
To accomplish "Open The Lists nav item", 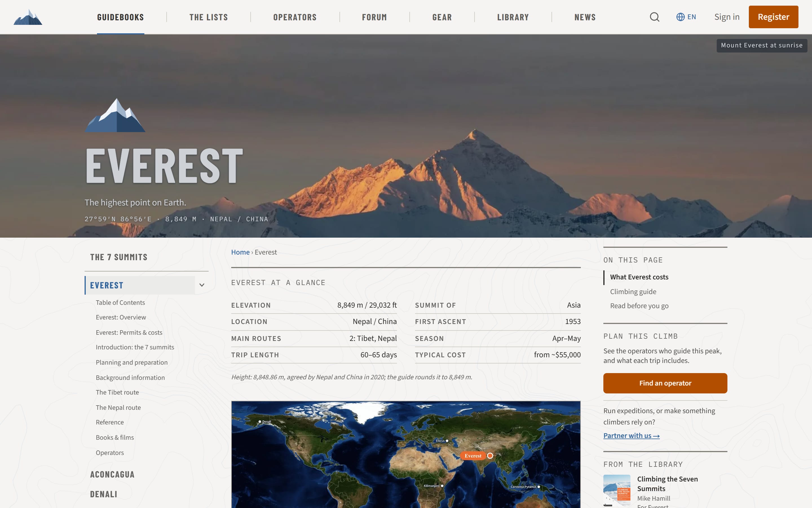I will tap(208, 17).
